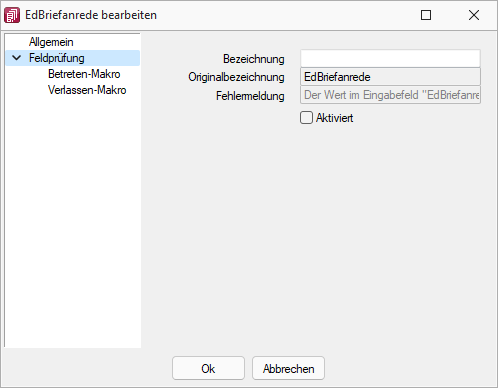Click the Fehlermeldung field label
498x388 pixels.
coord(250,96)
